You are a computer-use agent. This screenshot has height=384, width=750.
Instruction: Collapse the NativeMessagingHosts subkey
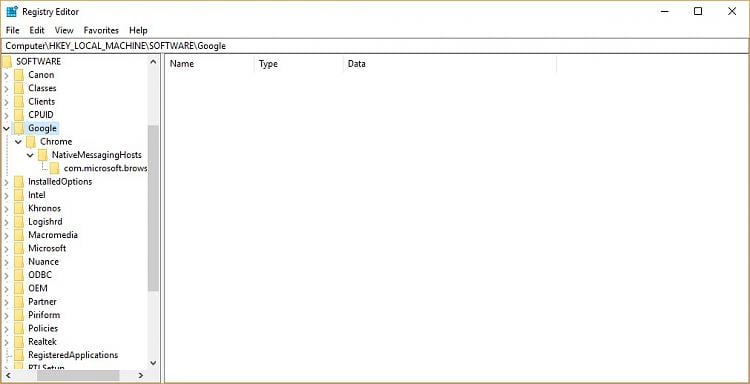(x=30, y=155)
